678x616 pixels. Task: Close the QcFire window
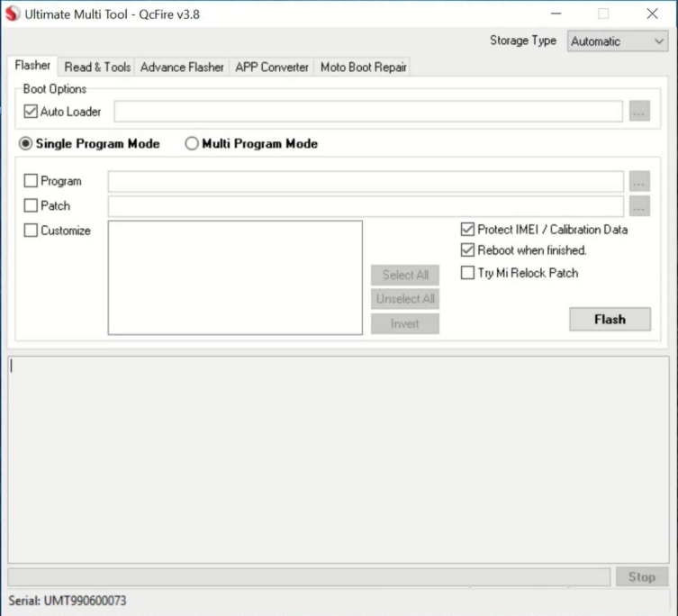point(653,14)
